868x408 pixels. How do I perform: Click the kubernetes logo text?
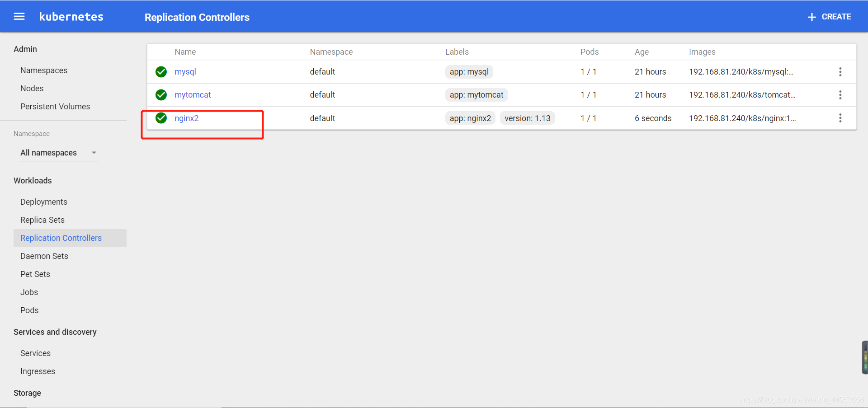pyautogui.click(x=71, y=17)
